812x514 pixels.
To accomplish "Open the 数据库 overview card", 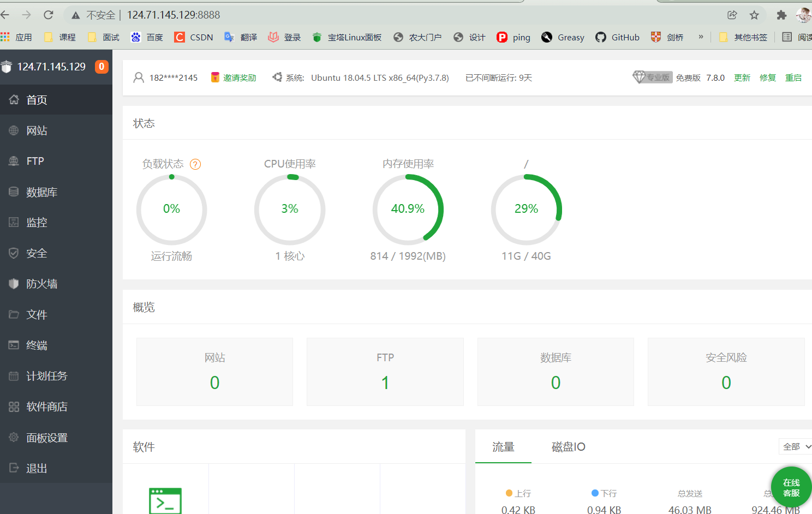I will click(x=556, y=372).
